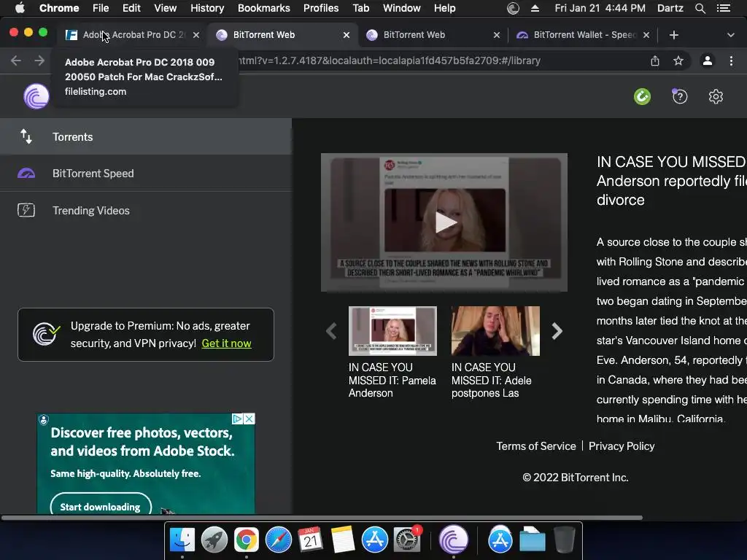Expand the tab search dropdown arrow
The width and height of the screenshot is (747, 560).
coord(730,35)
